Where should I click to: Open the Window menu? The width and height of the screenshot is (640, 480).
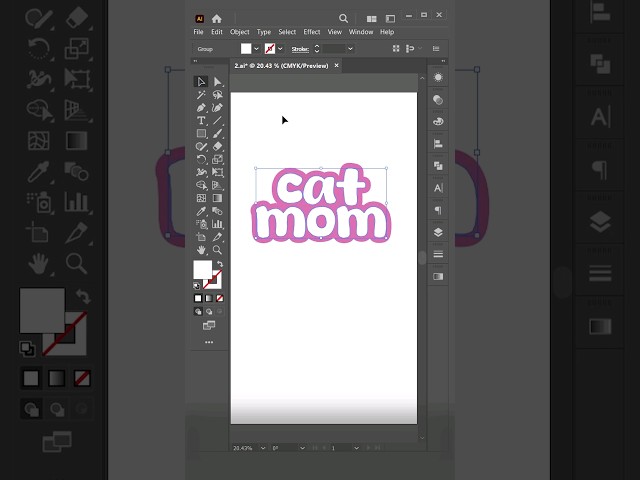click(361, 32)
